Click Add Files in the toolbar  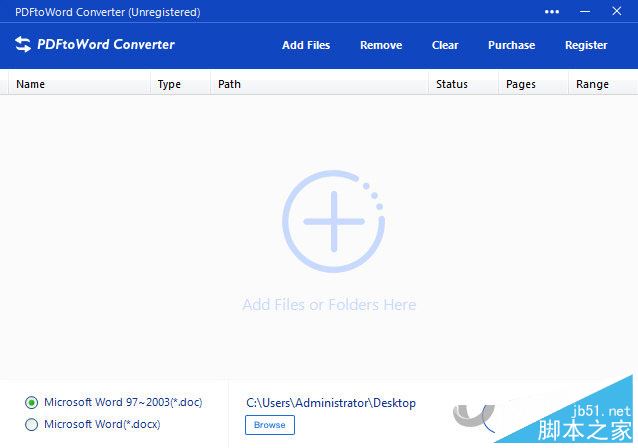click(306, 45)
